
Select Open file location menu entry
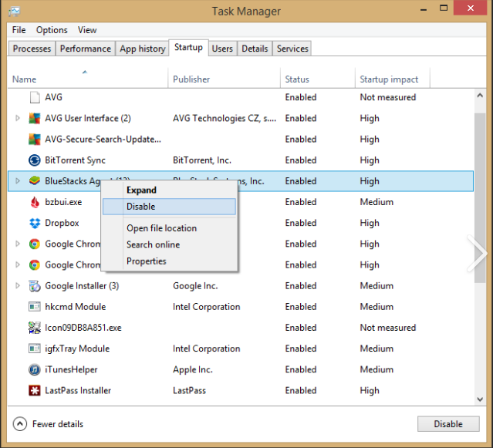[161, 228]
